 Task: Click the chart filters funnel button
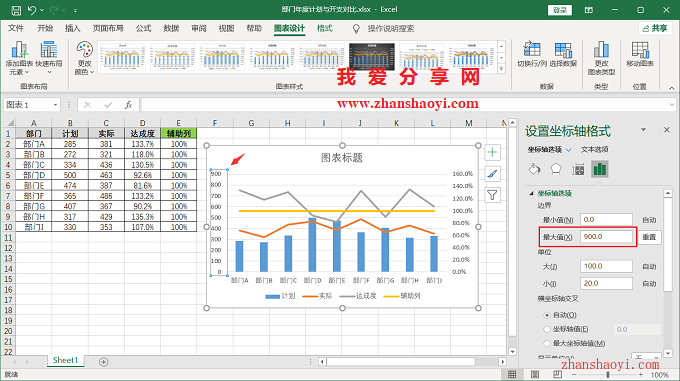pos(492,195)
